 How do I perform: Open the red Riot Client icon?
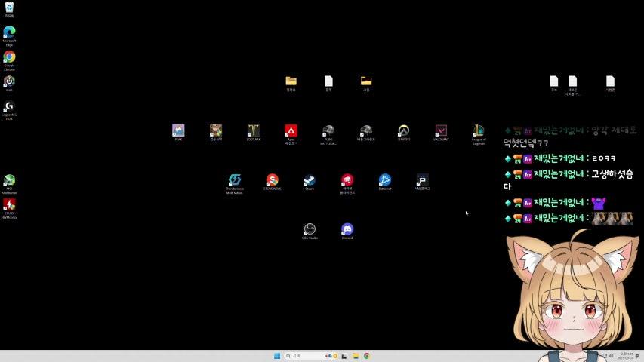347,180
